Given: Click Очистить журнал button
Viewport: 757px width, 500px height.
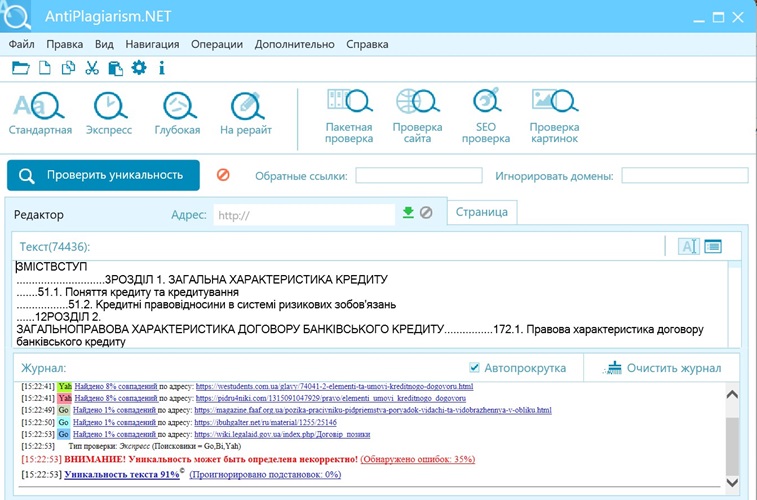Looking at the screenshot, I should pos(662,368).
